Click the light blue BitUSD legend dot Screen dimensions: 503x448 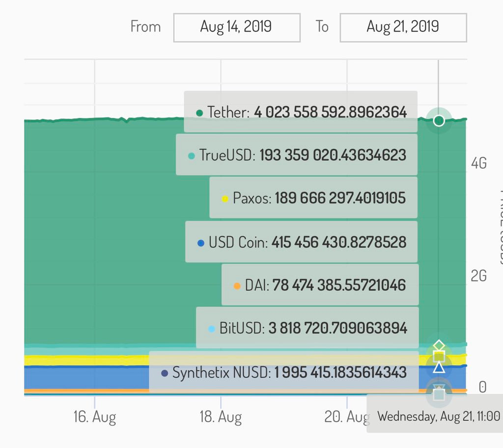[x=211, y=329]
